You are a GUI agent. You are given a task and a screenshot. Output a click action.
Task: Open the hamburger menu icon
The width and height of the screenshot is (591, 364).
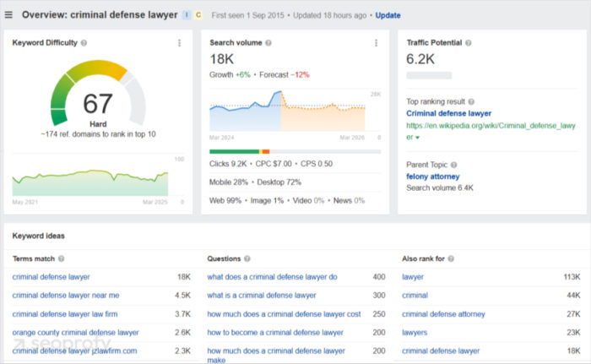click(x=8, y=14)
